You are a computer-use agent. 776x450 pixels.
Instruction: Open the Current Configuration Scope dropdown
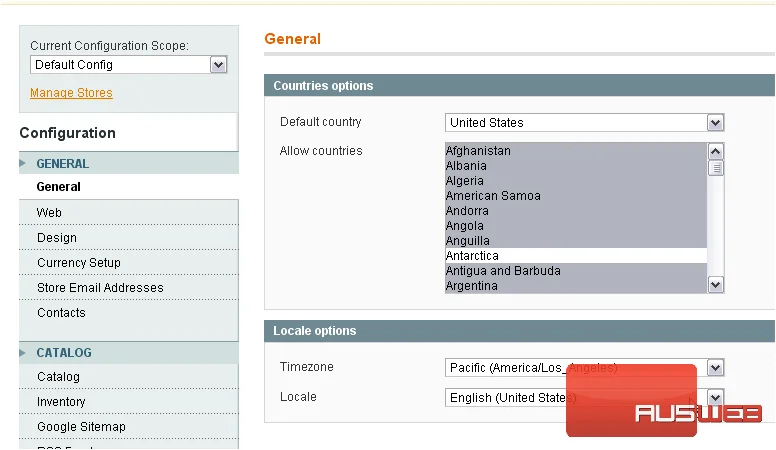129,65
